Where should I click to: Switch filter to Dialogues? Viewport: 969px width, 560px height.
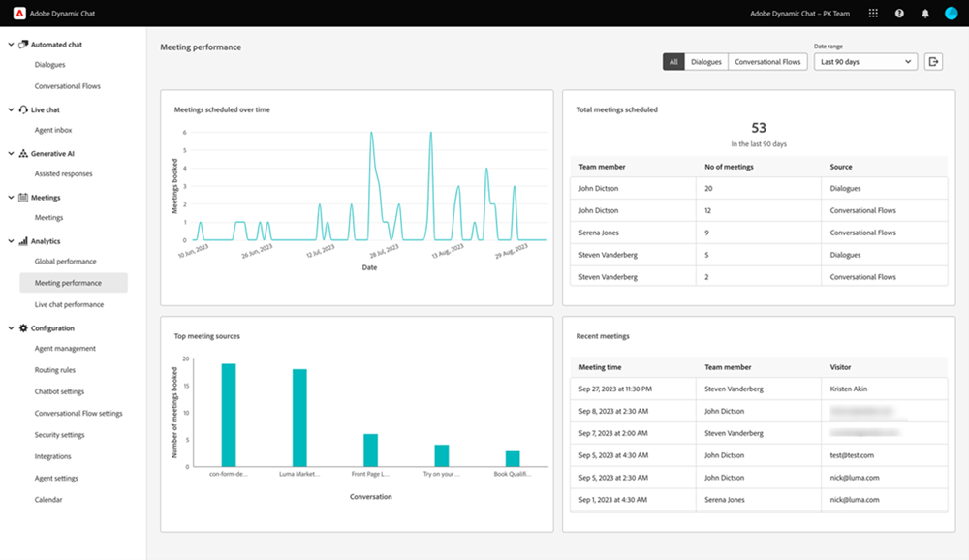[x=706, y=62]
